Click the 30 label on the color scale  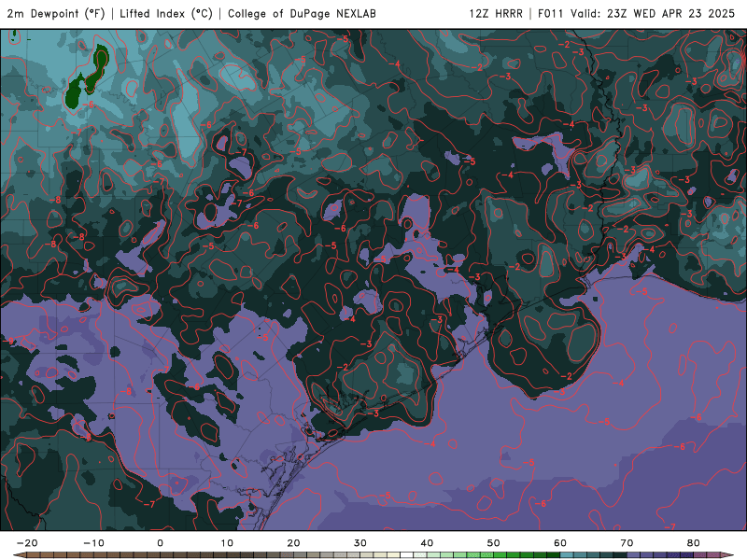[x=360, y=543]
